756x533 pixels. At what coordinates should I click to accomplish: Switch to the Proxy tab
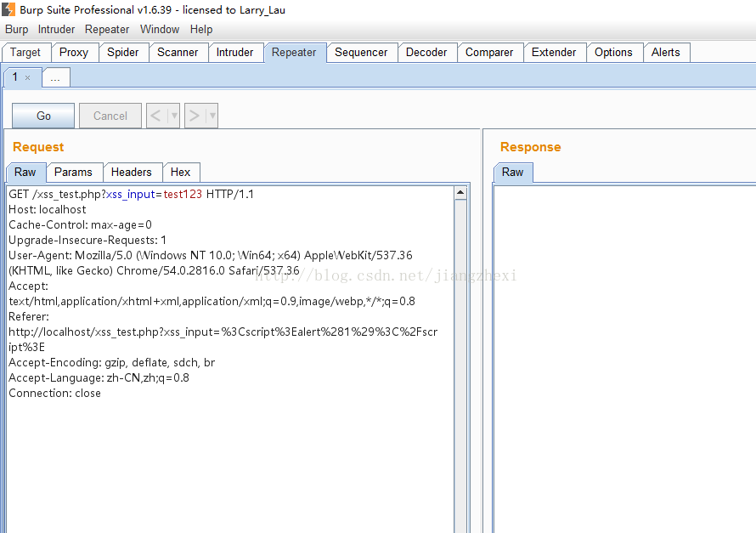[74, 53]
